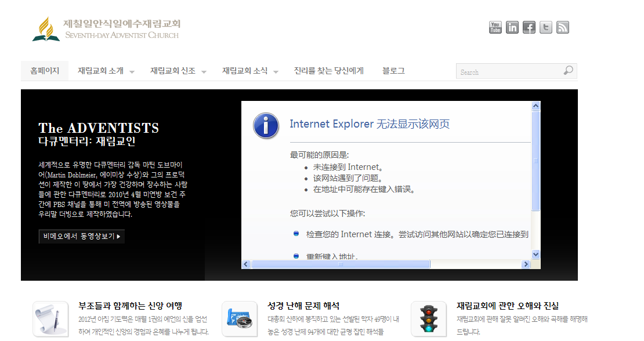Click the 비메오에서 동영상보기 button

(82, 237)
